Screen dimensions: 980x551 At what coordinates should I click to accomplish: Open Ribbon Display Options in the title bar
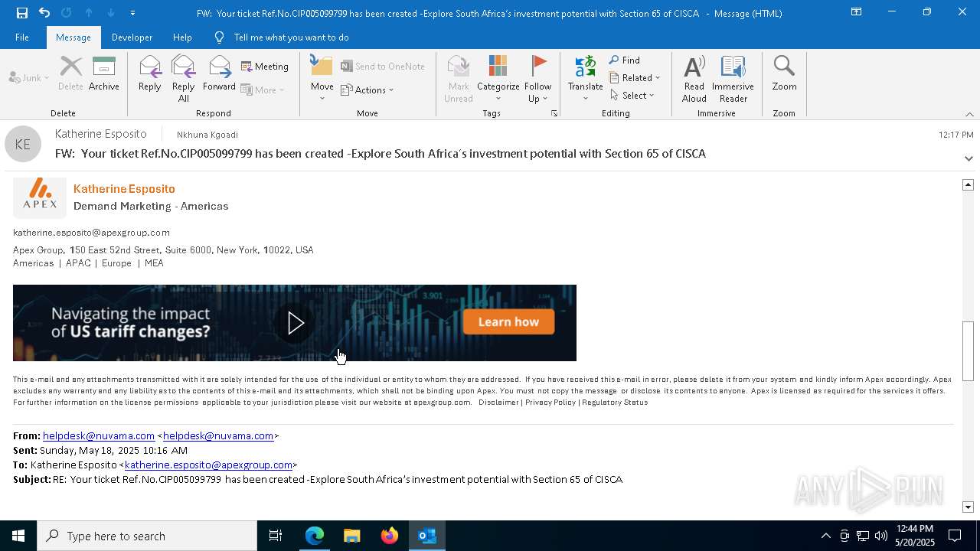point(856,12)
